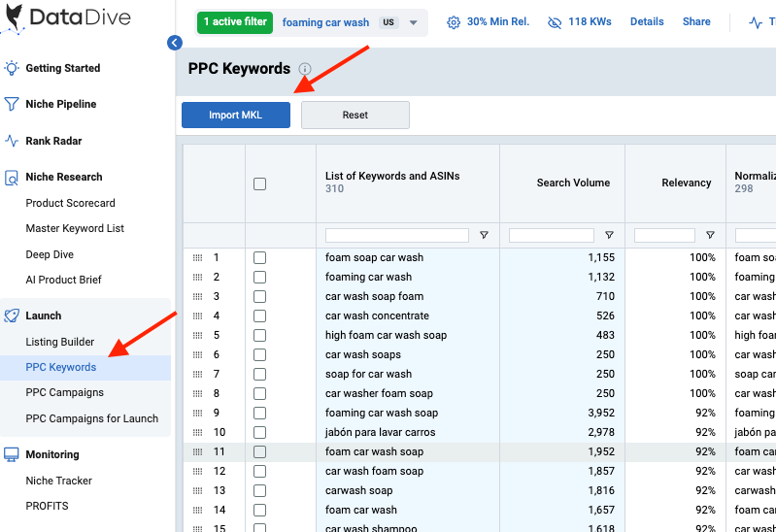Open PPC Campaigns for Launch
The width and height of the screenshot is (776, 532).
coord(92,418)
